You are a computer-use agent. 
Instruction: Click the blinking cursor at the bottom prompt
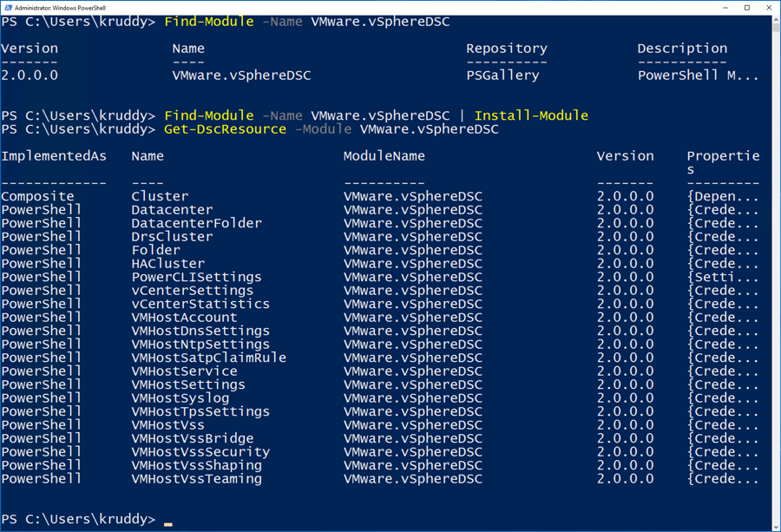168,523
